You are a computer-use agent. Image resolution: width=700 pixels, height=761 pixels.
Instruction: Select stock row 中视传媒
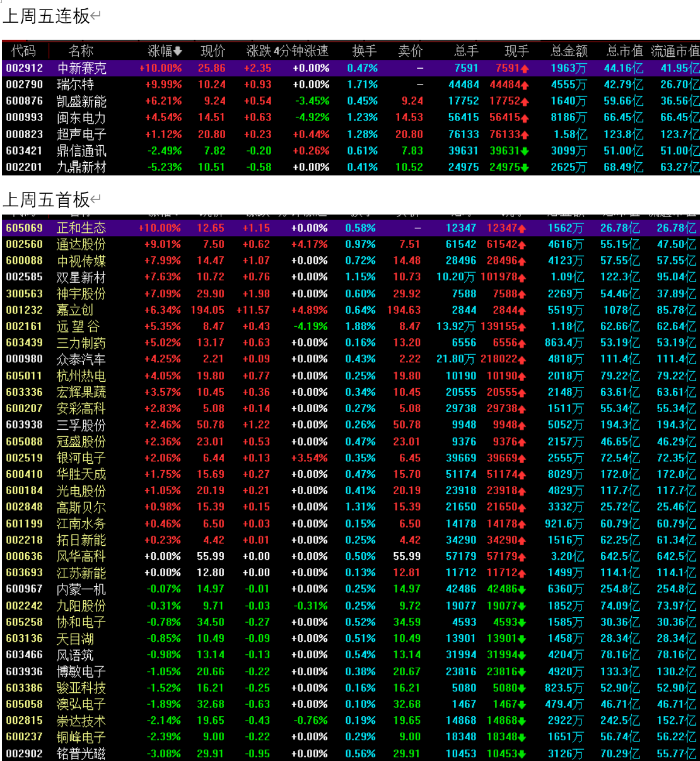point(351,261)
